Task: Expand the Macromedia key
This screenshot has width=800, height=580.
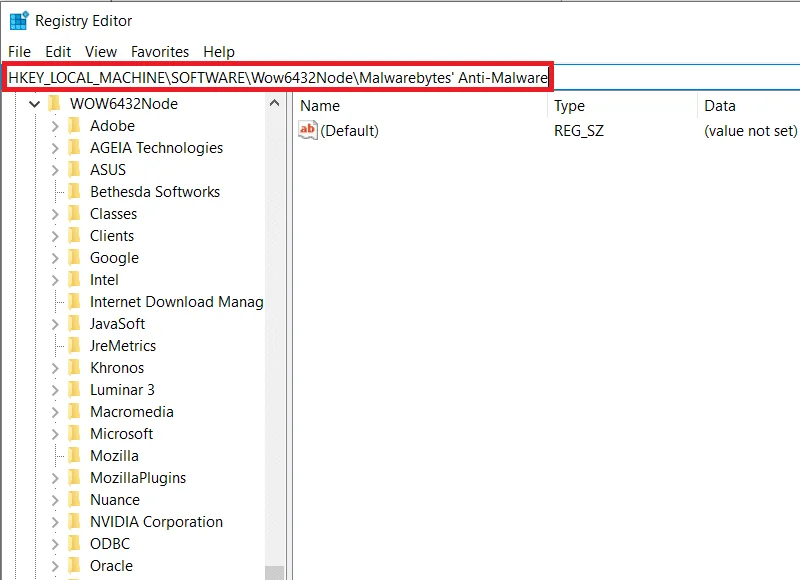Action: 55,412
